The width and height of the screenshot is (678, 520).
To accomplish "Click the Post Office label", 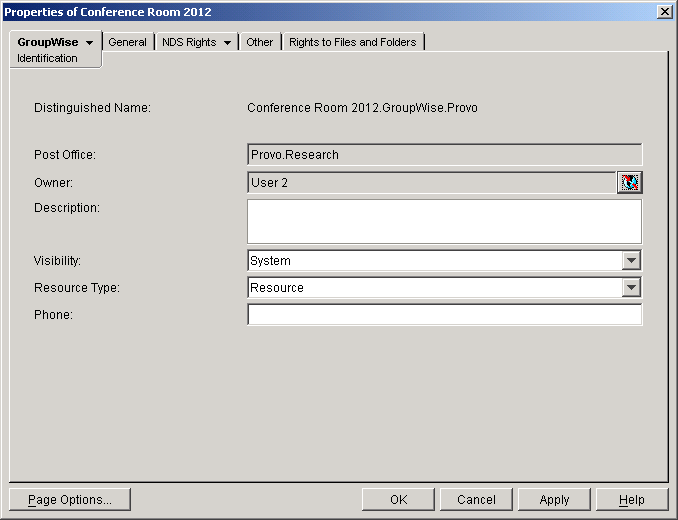I will tap(65, 155).
